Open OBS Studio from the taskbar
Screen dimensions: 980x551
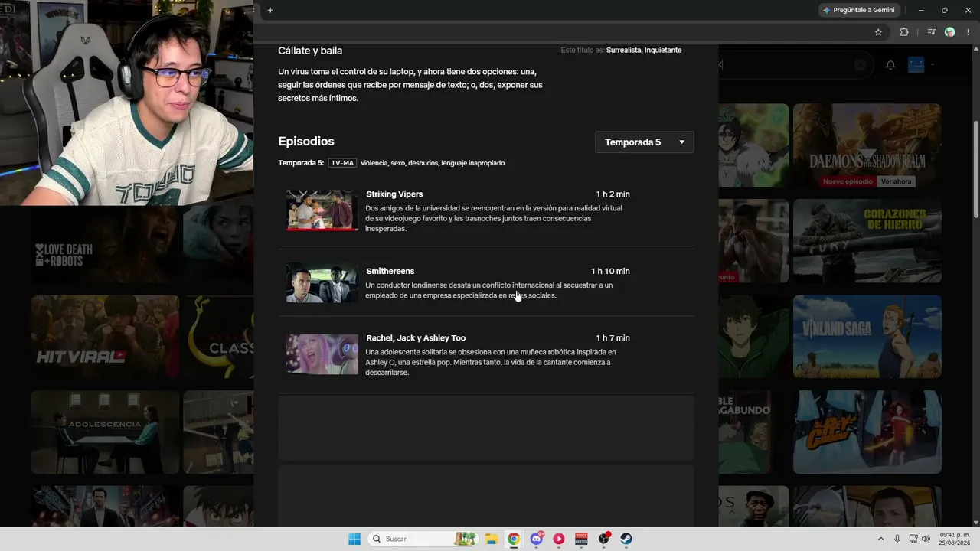click(x=604, y=539)
